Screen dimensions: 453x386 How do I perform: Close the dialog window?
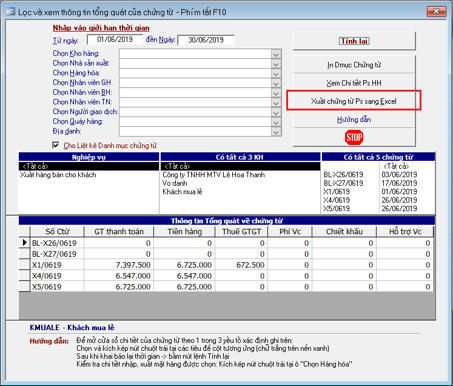(x=436, y=12)
